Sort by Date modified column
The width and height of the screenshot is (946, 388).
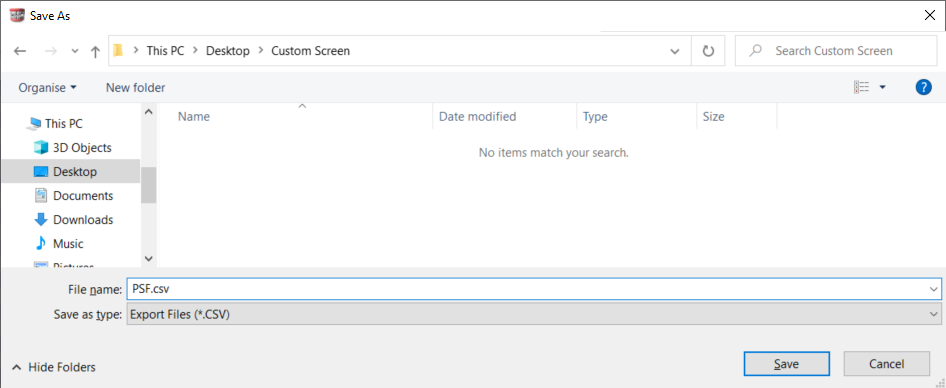477,116
